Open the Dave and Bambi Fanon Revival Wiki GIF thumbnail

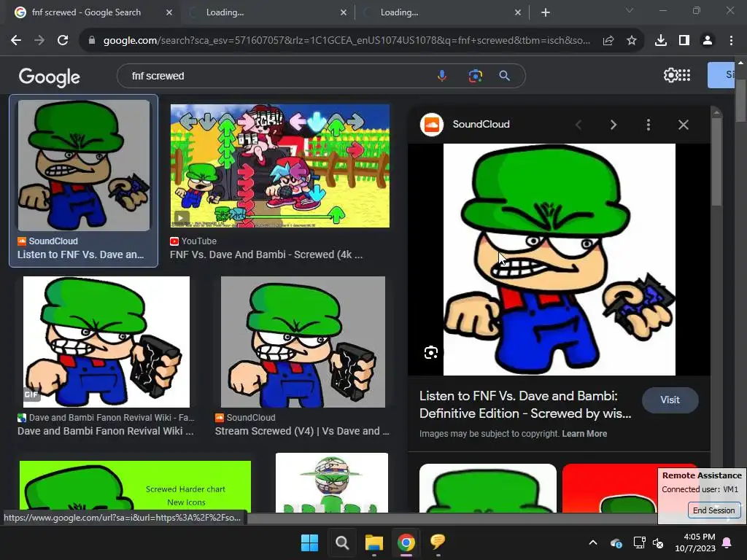(107, 342)
